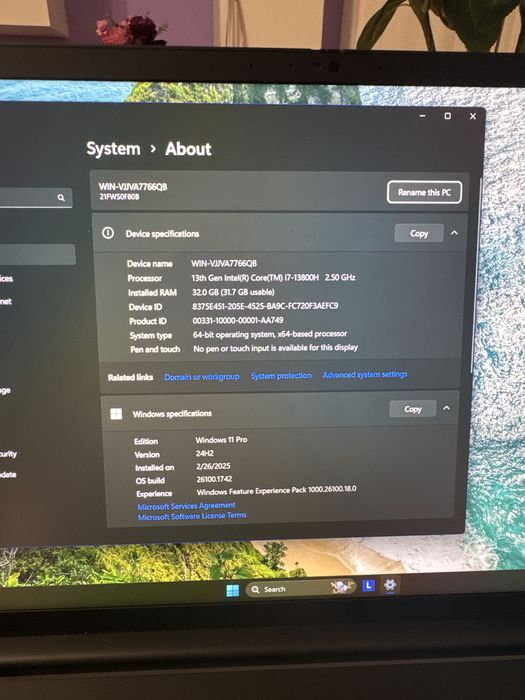Click the Device specifications header label
The height and width of the screenshot is (700, 525).
click(x=162, y=233)
